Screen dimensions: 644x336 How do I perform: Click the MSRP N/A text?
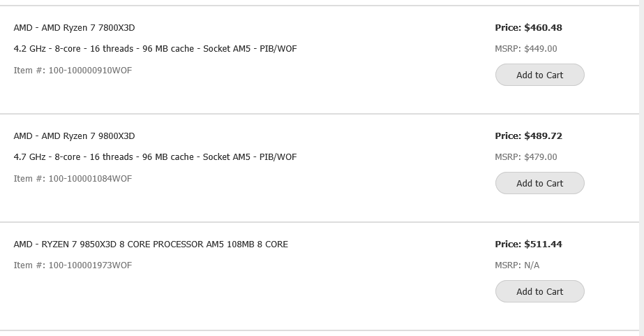point(517,265)
